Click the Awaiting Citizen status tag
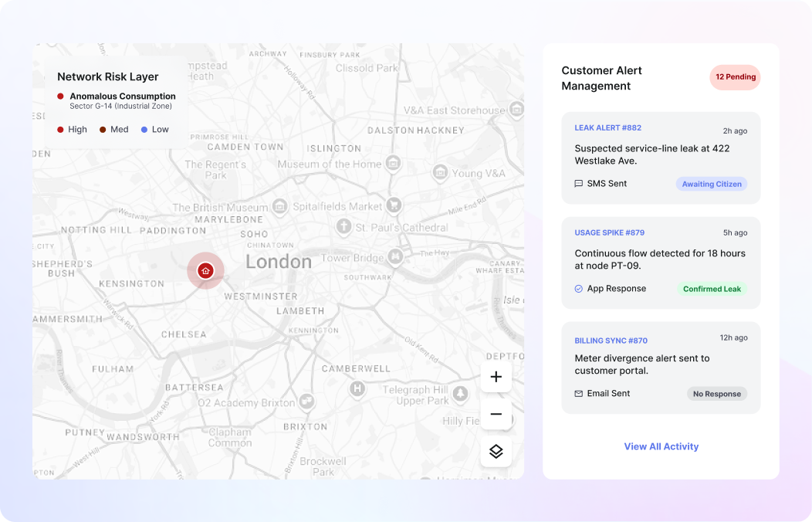812x522 pixels. pyautogui.click(x=711, y=185)
